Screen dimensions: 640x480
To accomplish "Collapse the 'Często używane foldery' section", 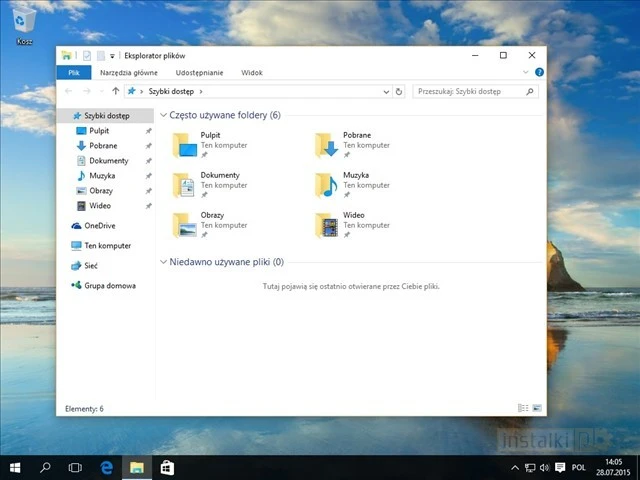I will pyautogui.click(x=163, y=116).
